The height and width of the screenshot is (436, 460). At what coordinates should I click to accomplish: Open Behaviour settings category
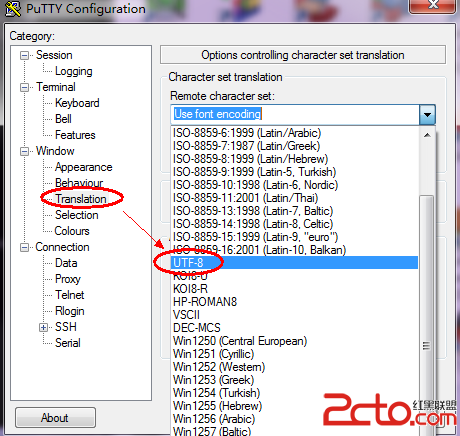pos(79,183)
